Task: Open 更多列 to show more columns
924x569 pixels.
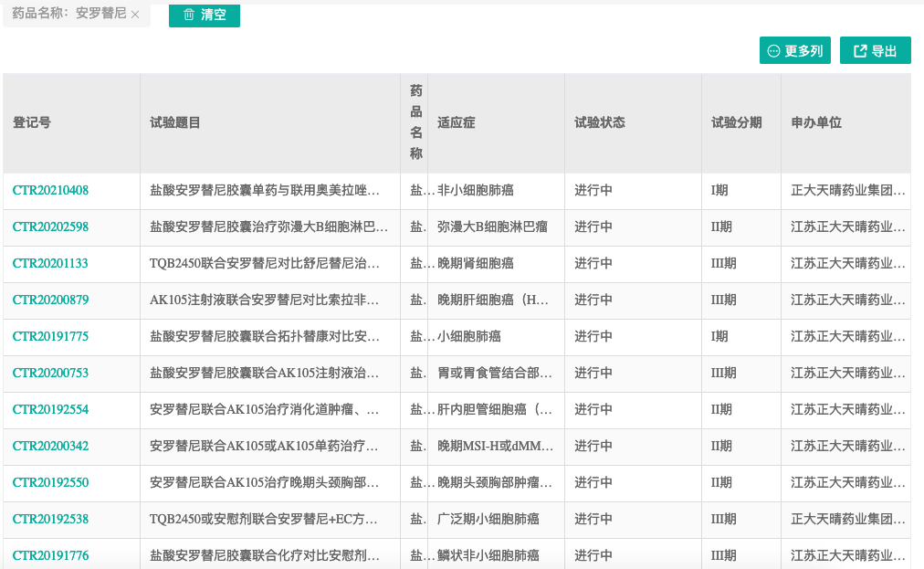Action: click(796, 50)
